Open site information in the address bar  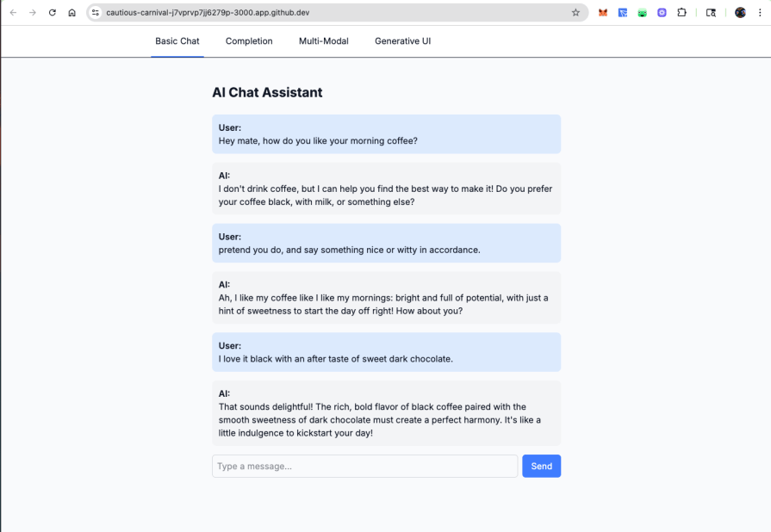click(95, 14)
